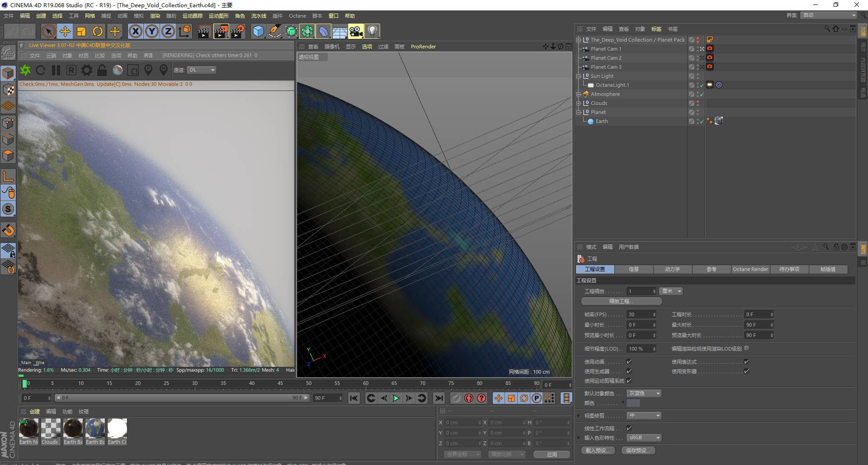868x465 pixels.
Task: Select the Scale tool icon
Action: 81,31
